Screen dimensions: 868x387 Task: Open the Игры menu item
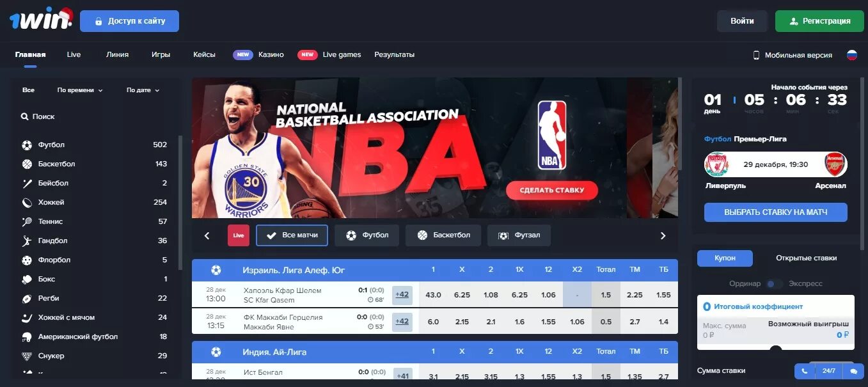click(x=161, y=55)
